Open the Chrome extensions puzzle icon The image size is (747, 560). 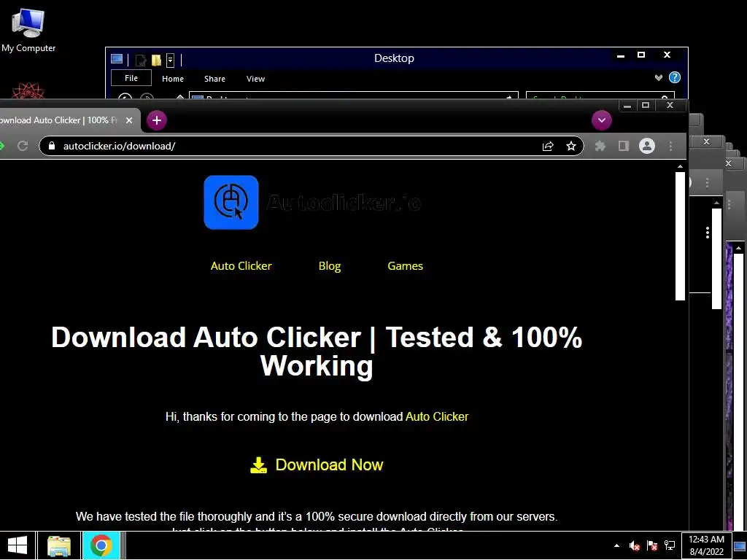coord(600,146)
